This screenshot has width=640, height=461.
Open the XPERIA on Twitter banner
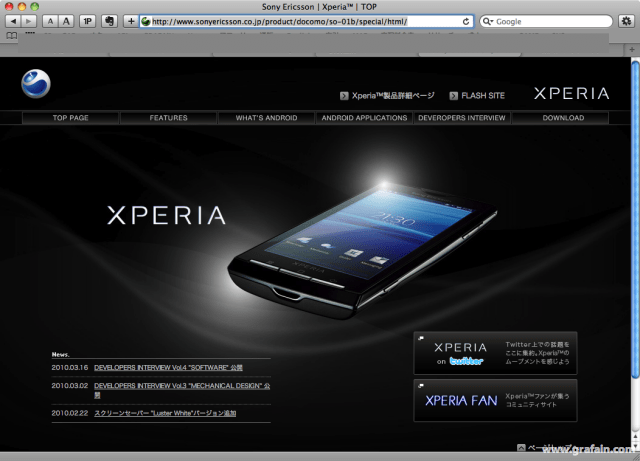(495, 353)
